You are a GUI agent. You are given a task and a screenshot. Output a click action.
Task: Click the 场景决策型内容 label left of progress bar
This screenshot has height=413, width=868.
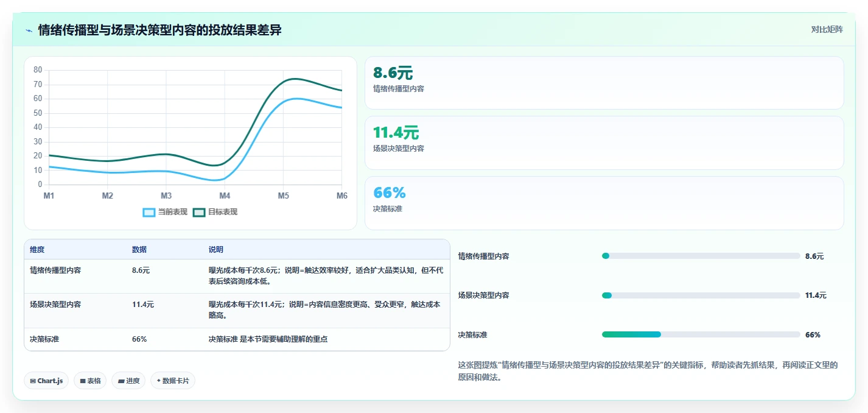pos(483,295)
